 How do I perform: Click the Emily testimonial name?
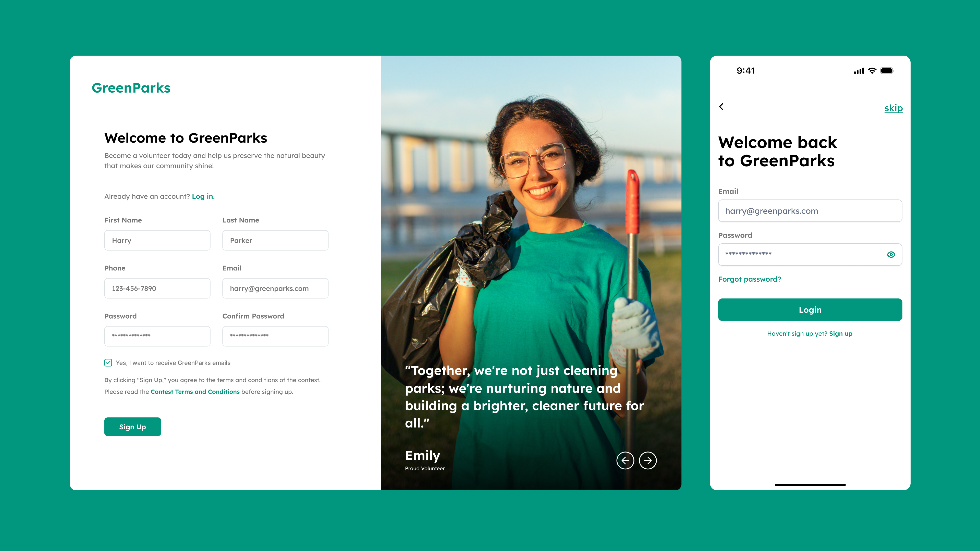point(422,455)
